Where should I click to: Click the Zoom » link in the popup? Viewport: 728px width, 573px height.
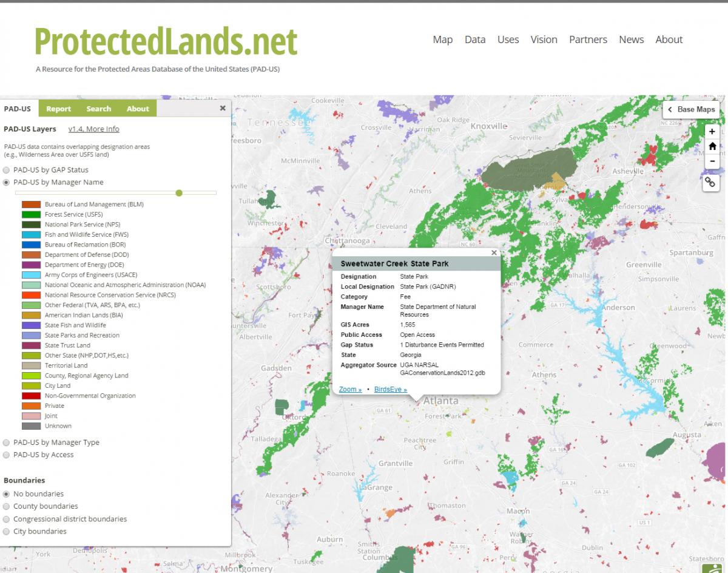click(x=350, y=389)
